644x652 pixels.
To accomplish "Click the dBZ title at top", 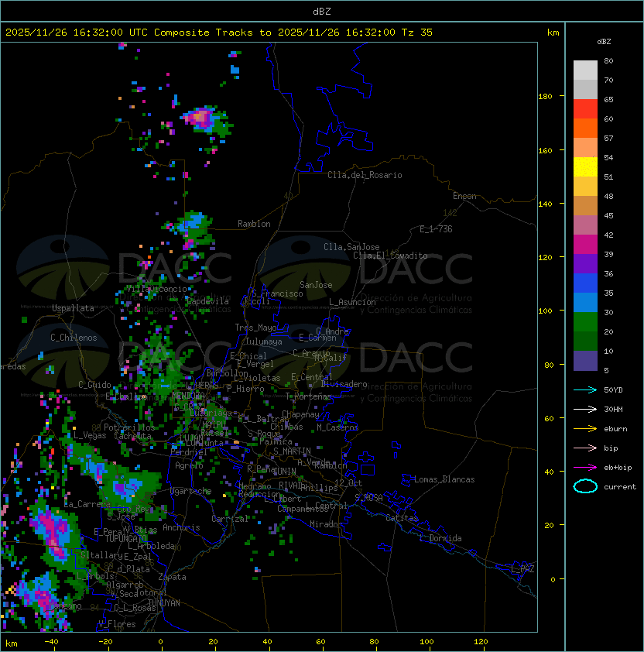I will [322, 11].
